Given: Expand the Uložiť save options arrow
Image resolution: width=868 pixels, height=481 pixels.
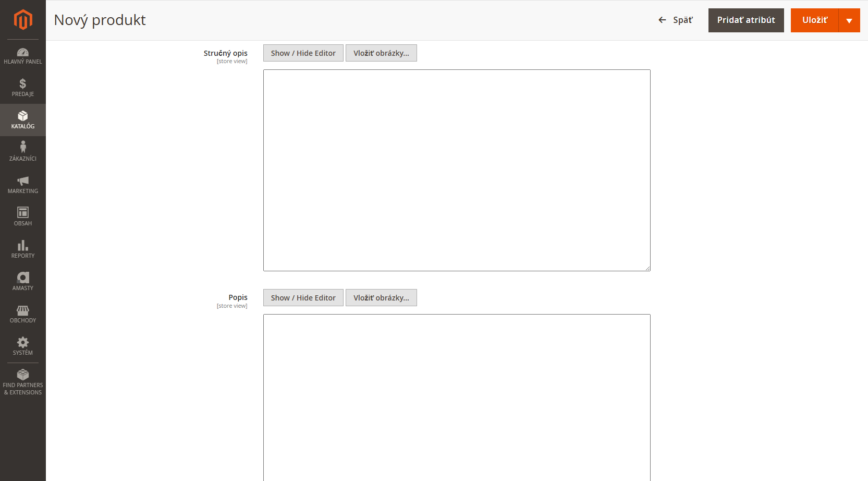Looking at the screenshot, I should pos(849,20).
